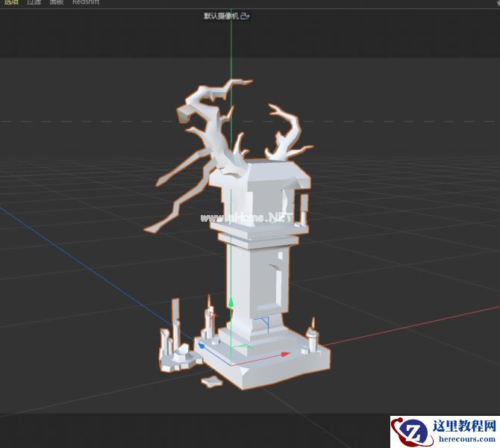Open the 选项 viewport menu

pyautogui.click(x=11, y=3)
